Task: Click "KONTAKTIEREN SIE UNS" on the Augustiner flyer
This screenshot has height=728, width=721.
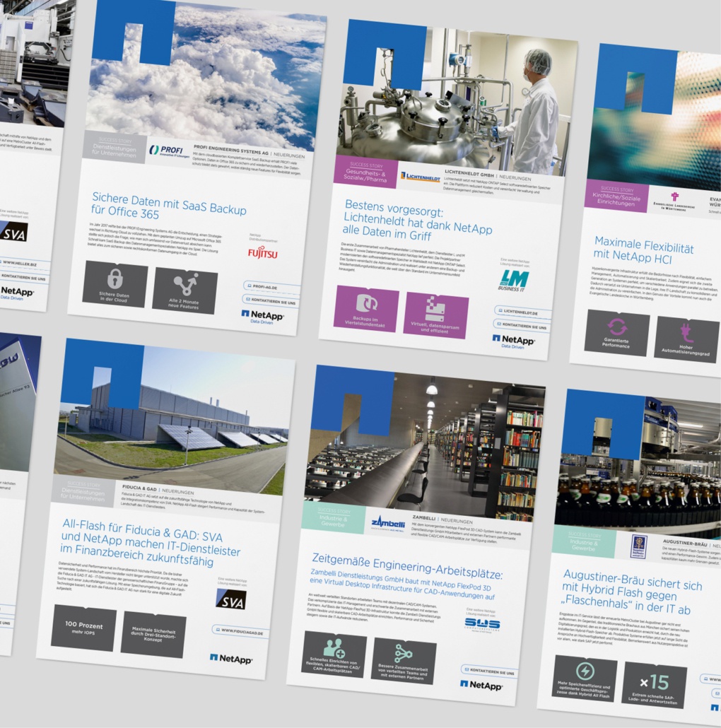Action: pyautogui.click(x=717, y=693)
